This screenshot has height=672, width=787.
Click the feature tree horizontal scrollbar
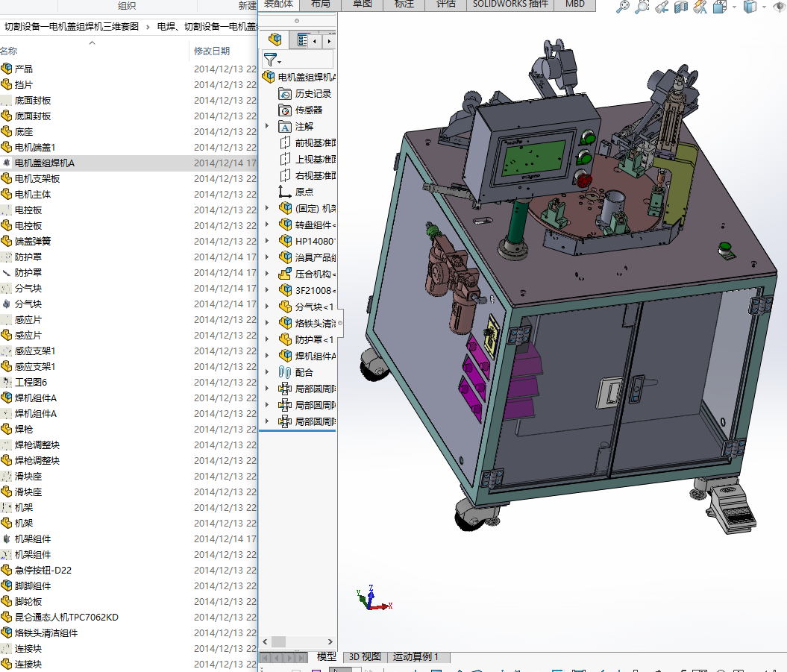coord(278,641)
